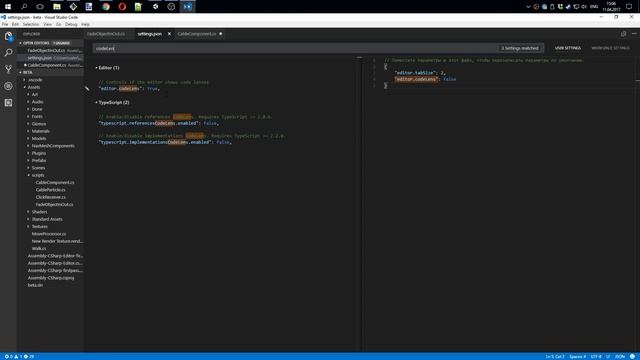Close the settings.json tab
The image size is (640, 360).
pyautogui.click(x=169, y=34)
